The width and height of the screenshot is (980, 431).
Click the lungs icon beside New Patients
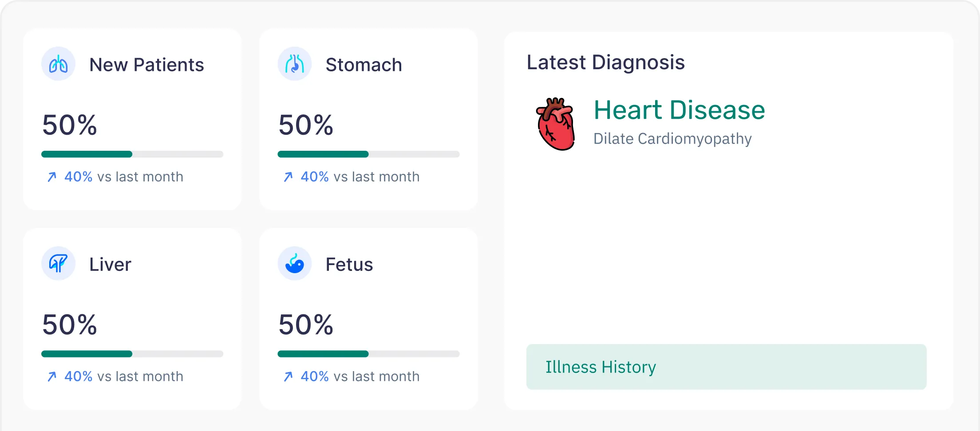click(x=58, y=64)
